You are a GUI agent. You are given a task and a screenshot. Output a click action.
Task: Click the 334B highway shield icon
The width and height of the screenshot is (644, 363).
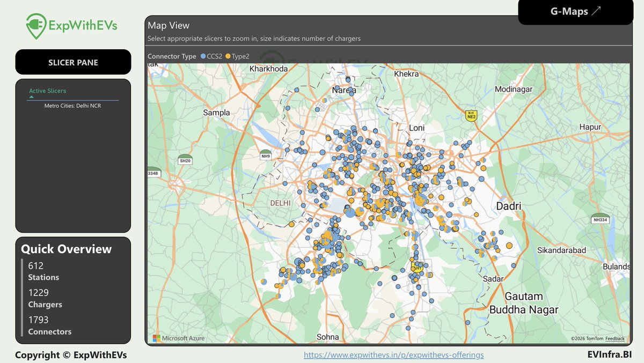tap(153, 173)
